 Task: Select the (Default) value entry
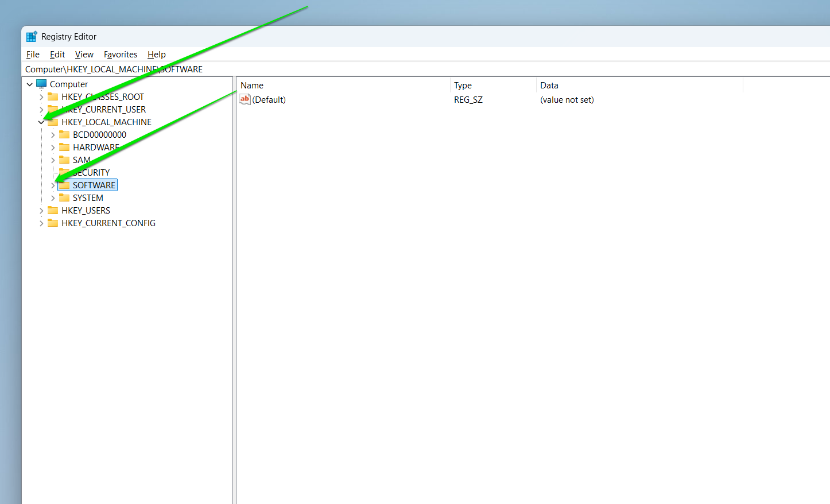coord(269,99)
